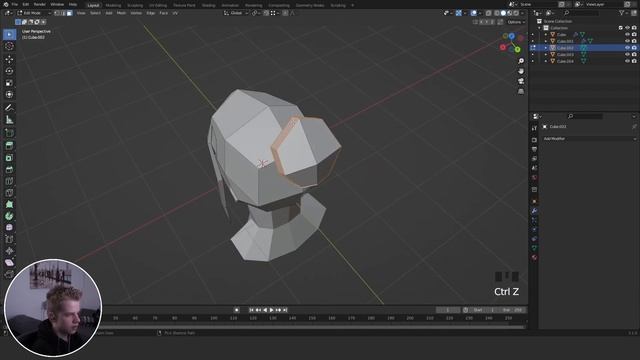The image size is (640, 360).
Task: Switch to vertex select mode
Action: click(57, 13)
